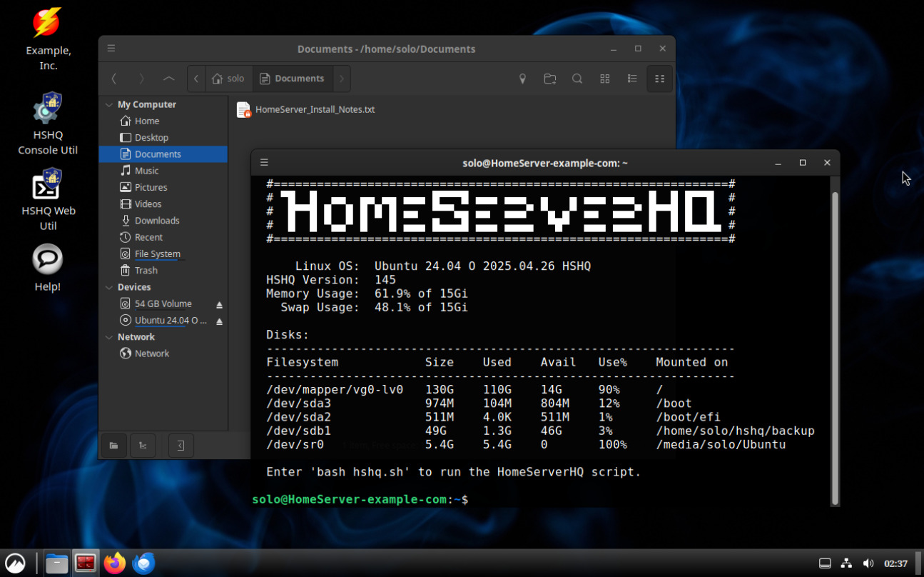Click the new folder toolbar icon
Screen dimensions: 924x577
[x=549, y=79]
